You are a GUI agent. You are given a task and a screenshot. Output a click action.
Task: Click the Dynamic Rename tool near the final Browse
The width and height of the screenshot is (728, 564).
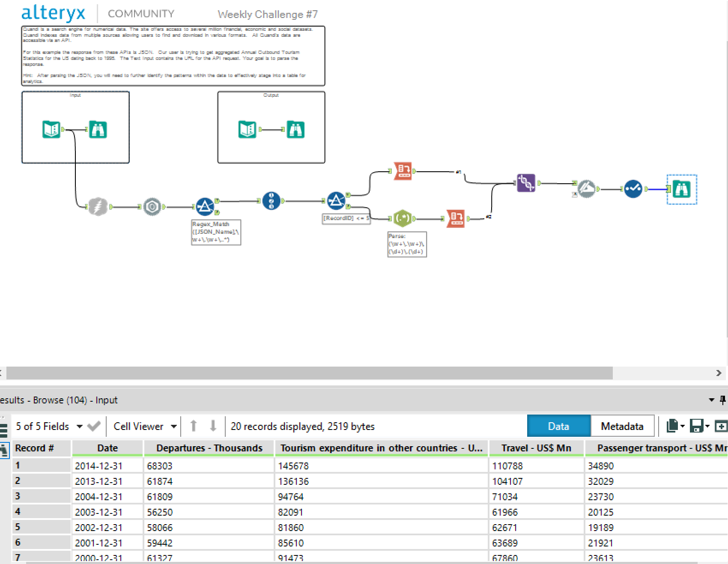click(587, 189)
